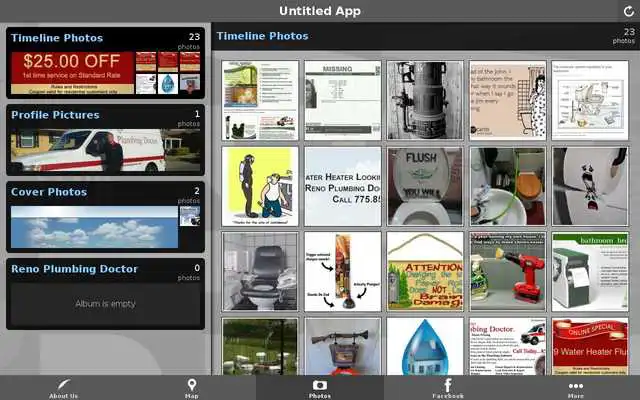The width and height of the screenshot is (640, 400).
Task: Tap the refresh icon in the title bar
Action: [629, 11]
